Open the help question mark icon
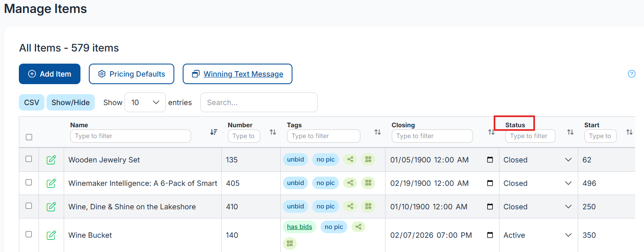Image resolution: width=644 pixels, height=252 pixels. click(x=631, y=74)
